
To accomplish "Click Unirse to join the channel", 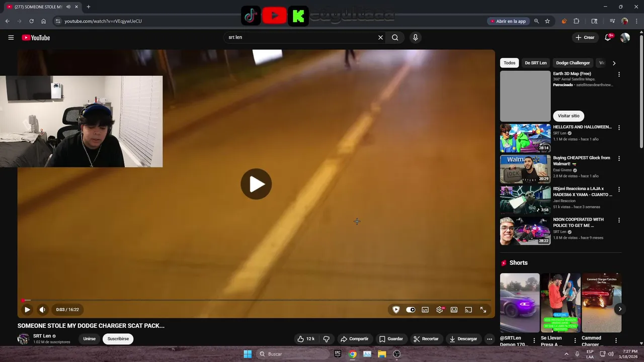I will pyautogui.click(x=89, y=339).
